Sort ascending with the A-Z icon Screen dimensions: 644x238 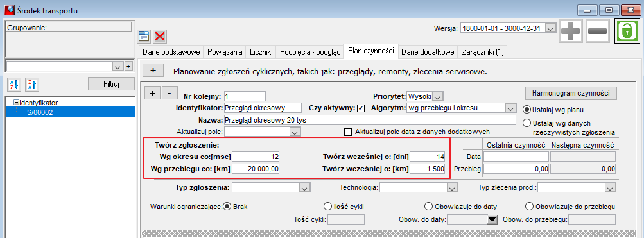point(14,85)
